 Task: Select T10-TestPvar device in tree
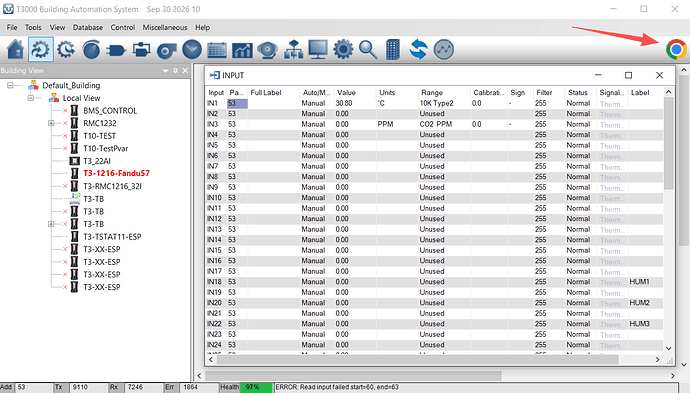(106, 148)
